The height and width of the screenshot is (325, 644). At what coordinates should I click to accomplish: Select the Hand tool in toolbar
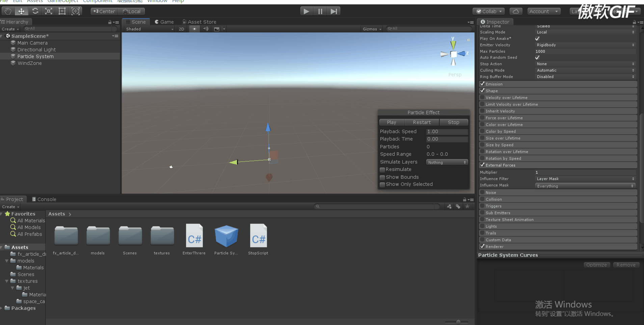pos(8,11)
